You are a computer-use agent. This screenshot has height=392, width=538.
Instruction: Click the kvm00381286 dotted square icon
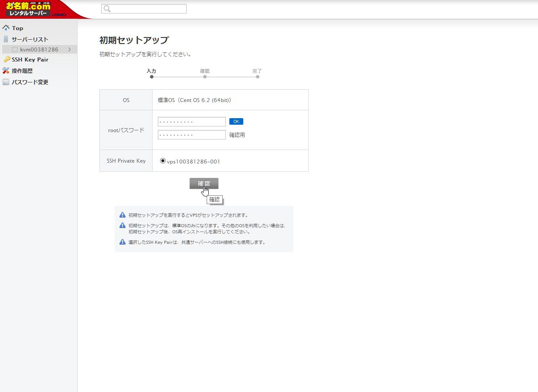(x=15, y=50)
